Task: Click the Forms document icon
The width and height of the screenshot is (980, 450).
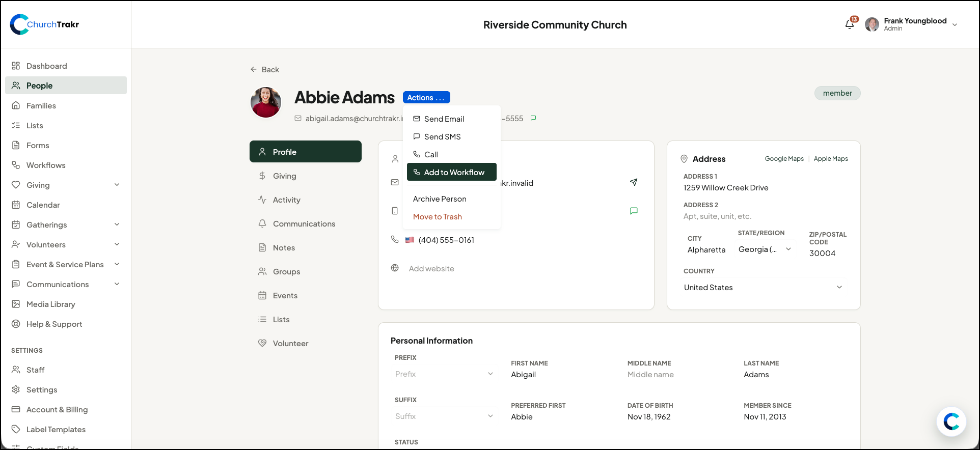Action: [x=16, y=145]
